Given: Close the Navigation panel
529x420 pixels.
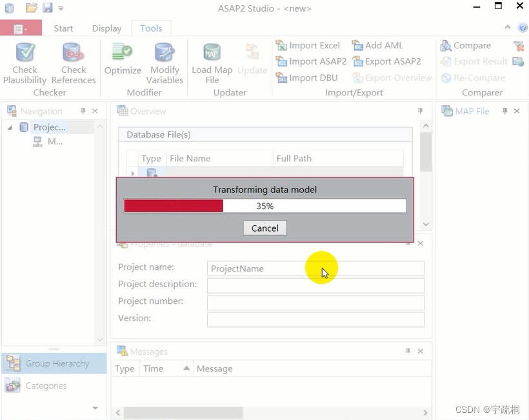Looking at the screenshot, I should coord(95,111).
